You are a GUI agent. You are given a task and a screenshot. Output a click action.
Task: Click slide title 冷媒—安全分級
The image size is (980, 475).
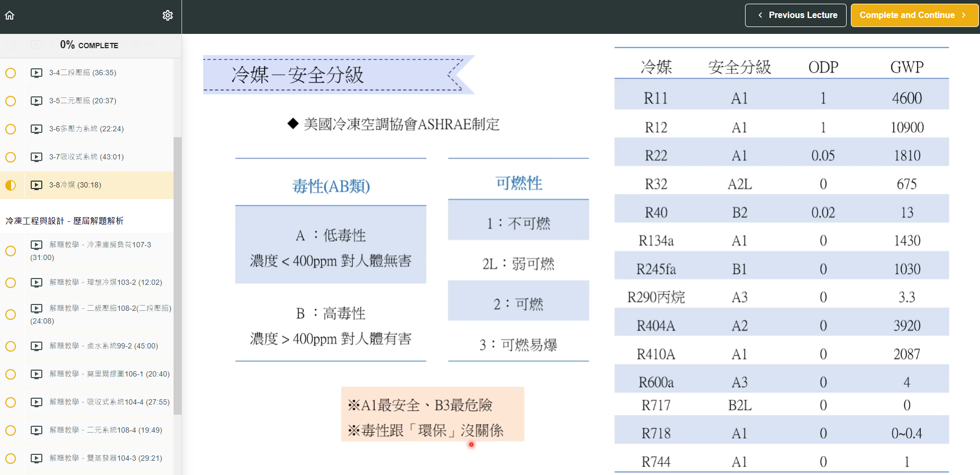[297, 75]
